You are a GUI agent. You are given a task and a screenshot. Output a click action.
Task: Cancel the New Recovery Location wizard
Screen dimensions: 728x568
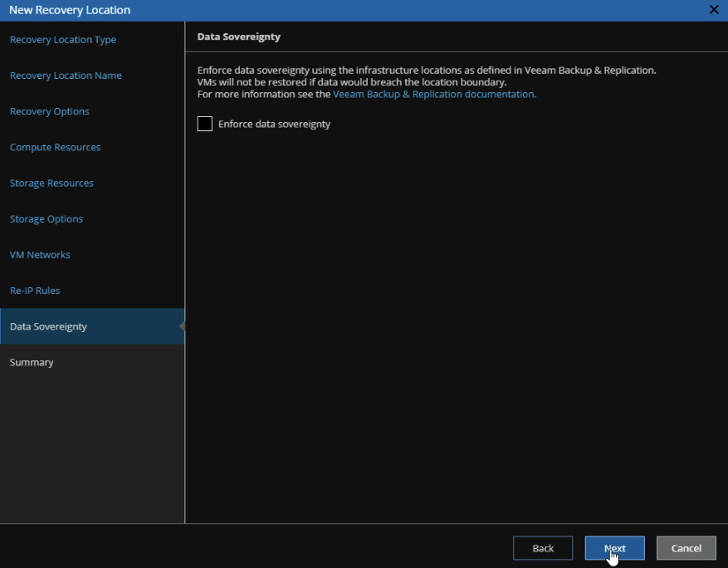(x=686, y=548)
